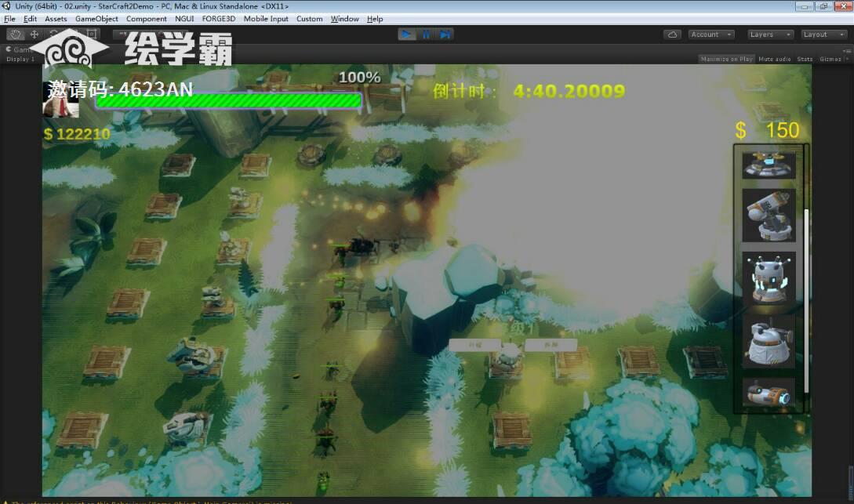Open the Window menu

click(x=345, y=19)
